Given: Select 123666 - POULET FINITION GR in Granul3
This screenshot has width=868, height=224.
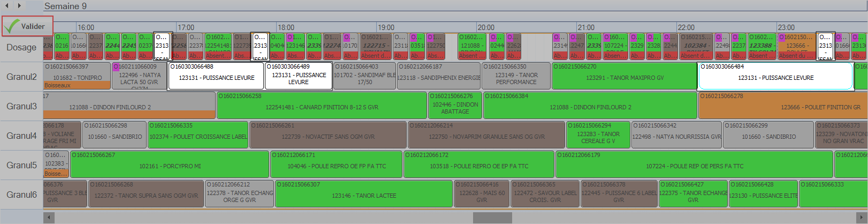Looking at the screenshot, I should pos(783,106).
